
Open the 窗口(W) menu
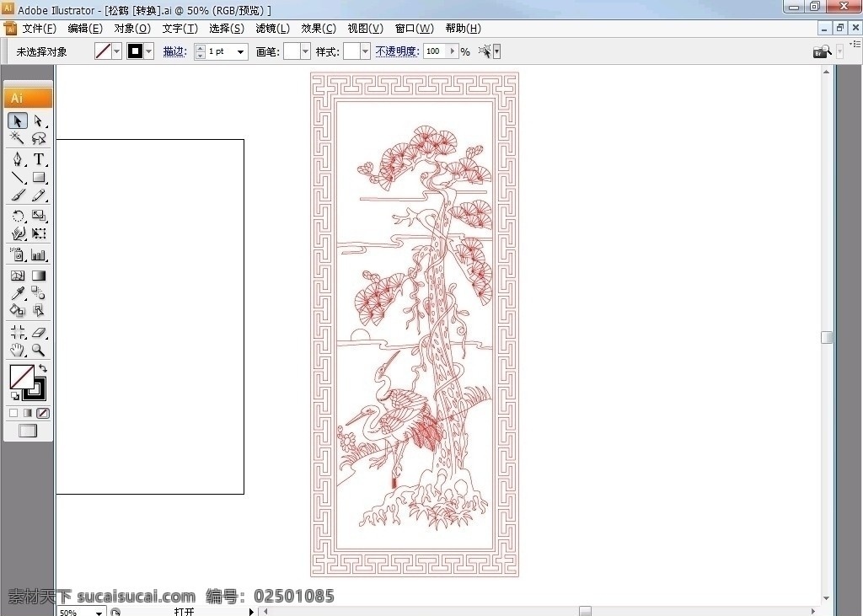coord(415,29)
